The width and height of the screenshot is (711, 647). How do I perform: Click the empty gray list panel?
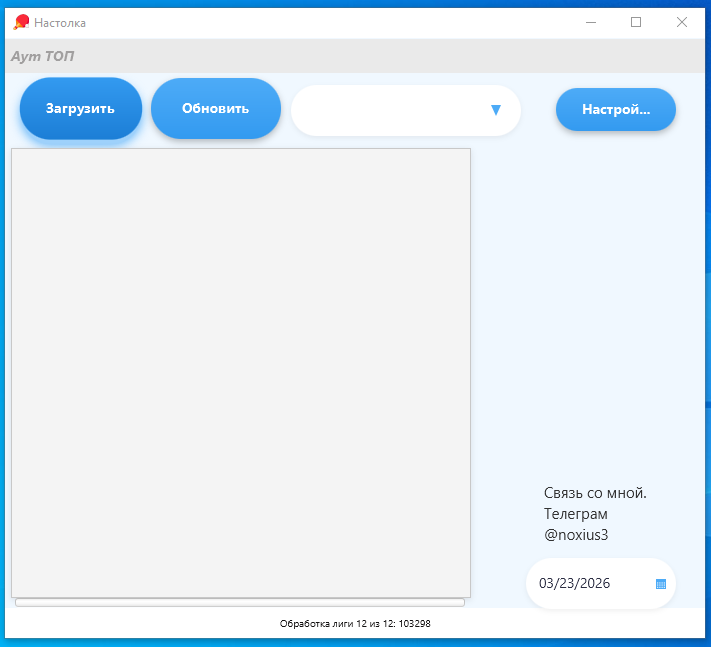[240, 372]
